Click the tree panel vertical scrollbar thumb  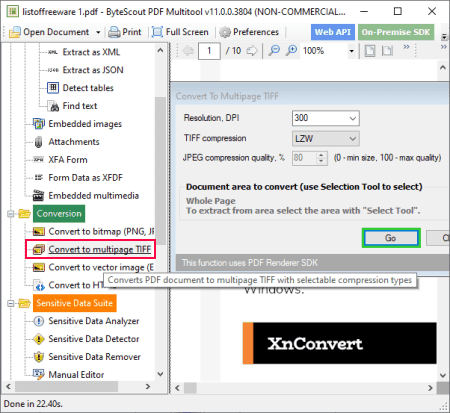tap(160, 172)
